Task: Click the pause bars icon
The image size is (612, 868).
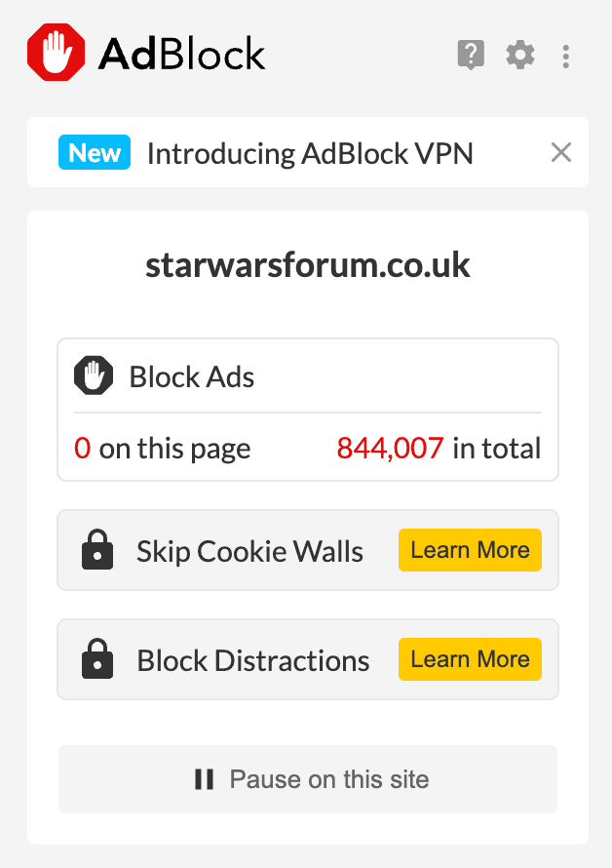Action: coord(205,779)
